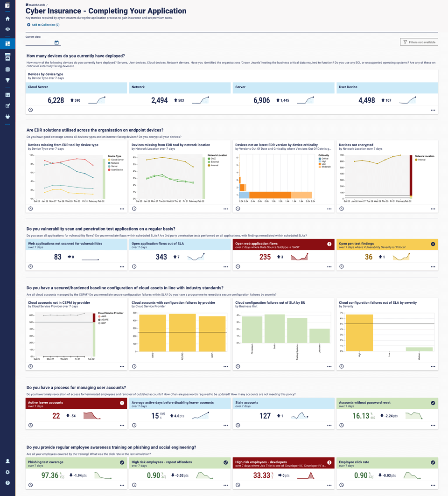This screenshot has height=496, width=448.
Task: Open the settings gear at the sidebar bottom
Action: tap(7, 472)
